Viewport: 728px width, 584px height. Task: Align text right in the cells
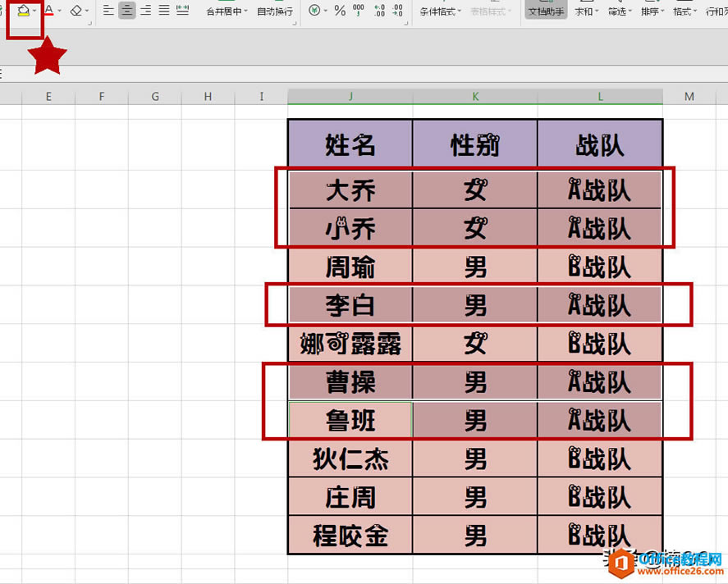coord(145,10)
